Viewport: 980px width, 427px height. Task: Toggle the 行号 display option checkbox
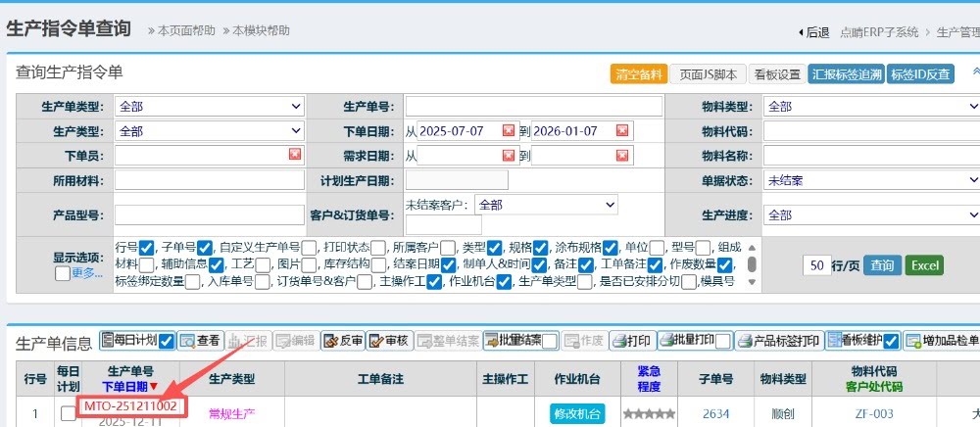click(x=147, y=248)
